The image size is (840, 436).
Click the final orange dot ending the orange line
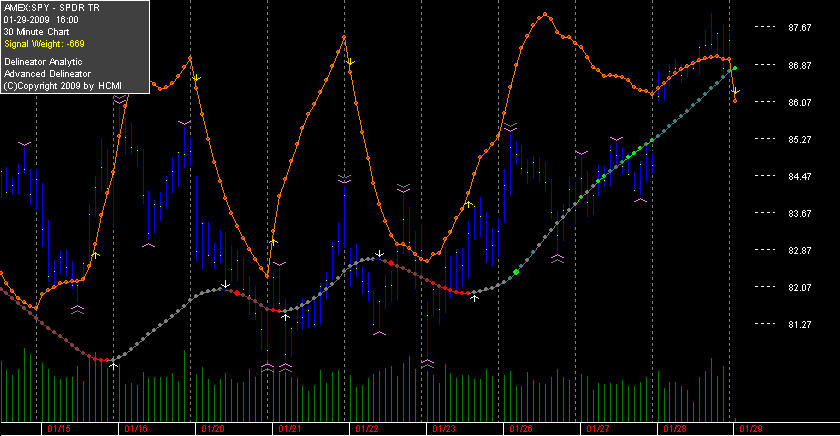[735, 101]
